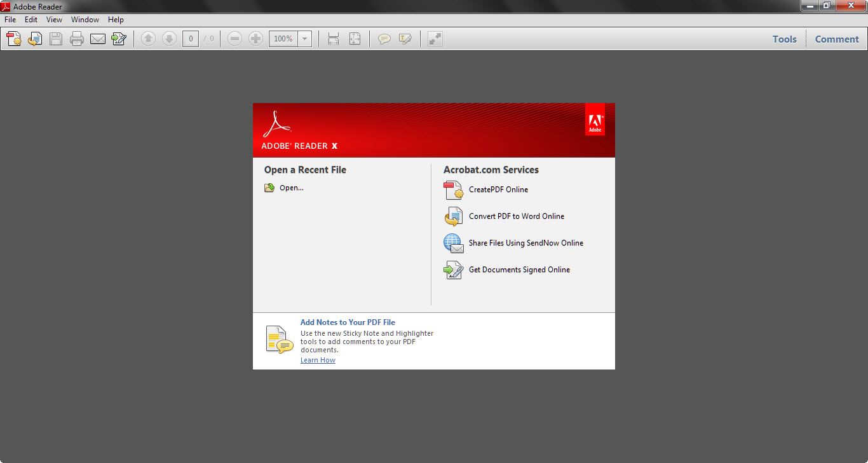Click the Convert PDF to Word toolbar icon
The height and width of the screenshot is (463, 868).
coord(35,39)
